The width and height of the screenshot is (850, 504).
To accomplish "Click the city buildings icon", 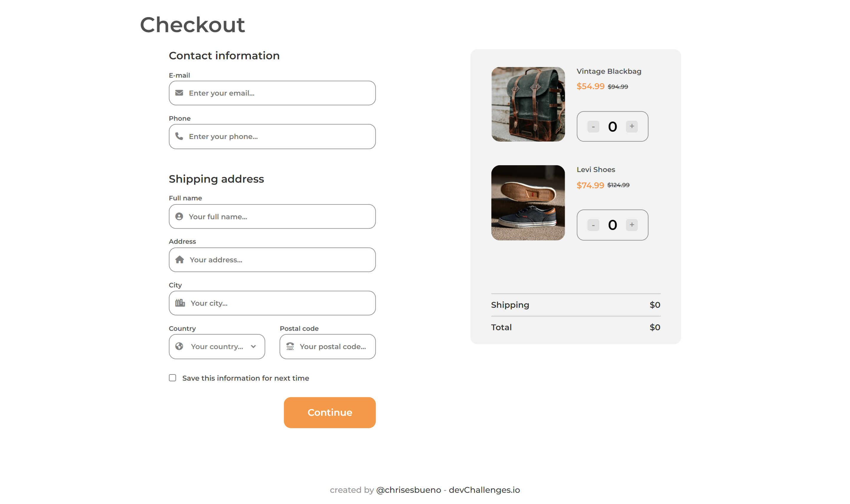I will [180, 302].
